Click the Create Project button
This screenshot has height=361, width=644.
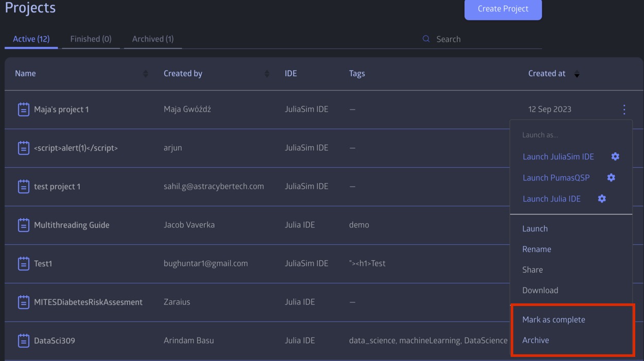coord(503,9)
